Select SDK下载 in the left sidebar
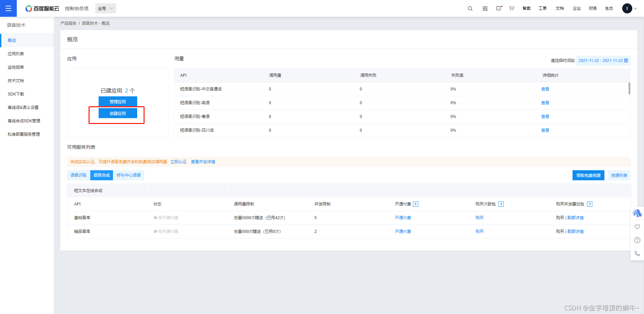The width and height of the screenshot is (644, 314). tap(27, 94)
